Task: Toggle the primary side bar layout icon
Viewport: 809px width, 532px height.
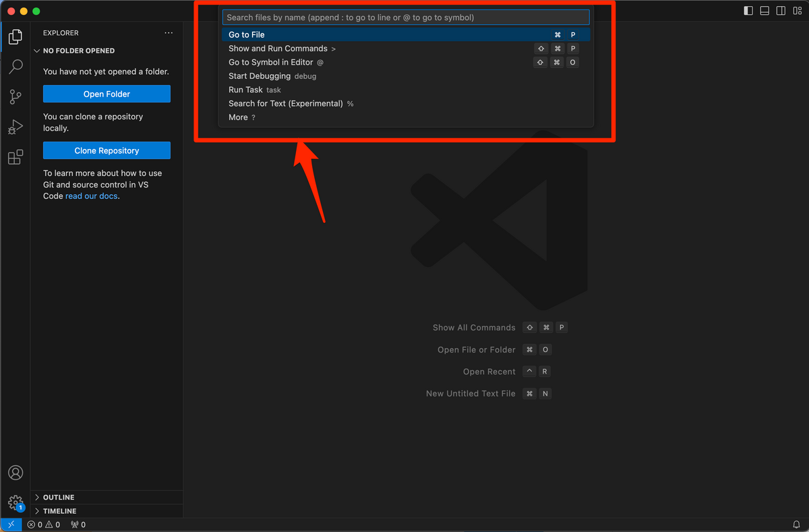Action: click(748, 11)
